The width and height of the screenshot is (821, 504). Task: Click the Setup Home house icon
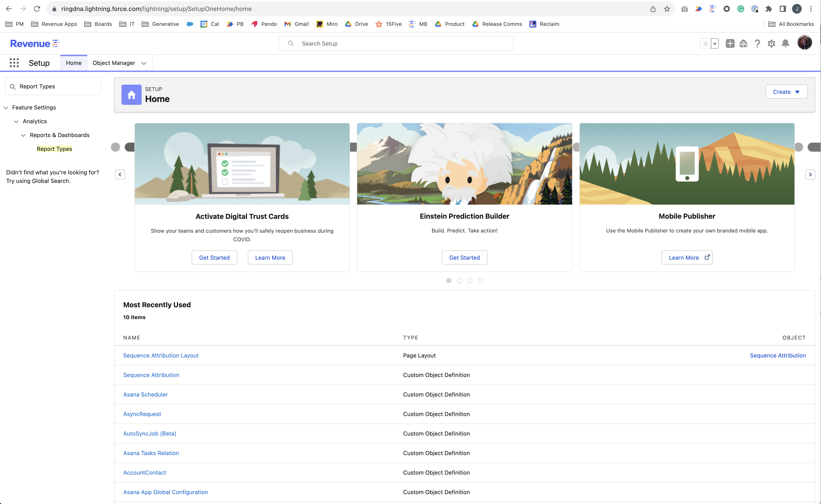click(x=131, y=95)
